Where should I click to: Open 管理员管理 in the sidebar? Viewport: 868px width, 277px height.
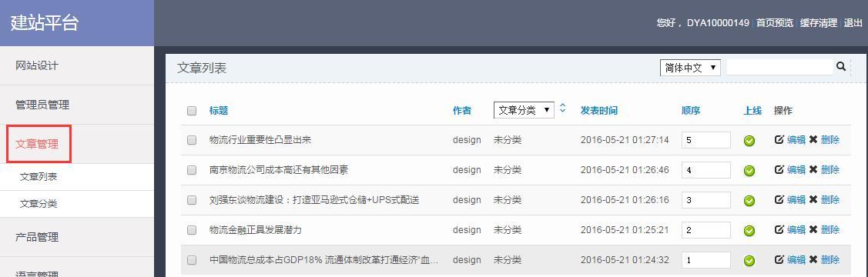76,105
